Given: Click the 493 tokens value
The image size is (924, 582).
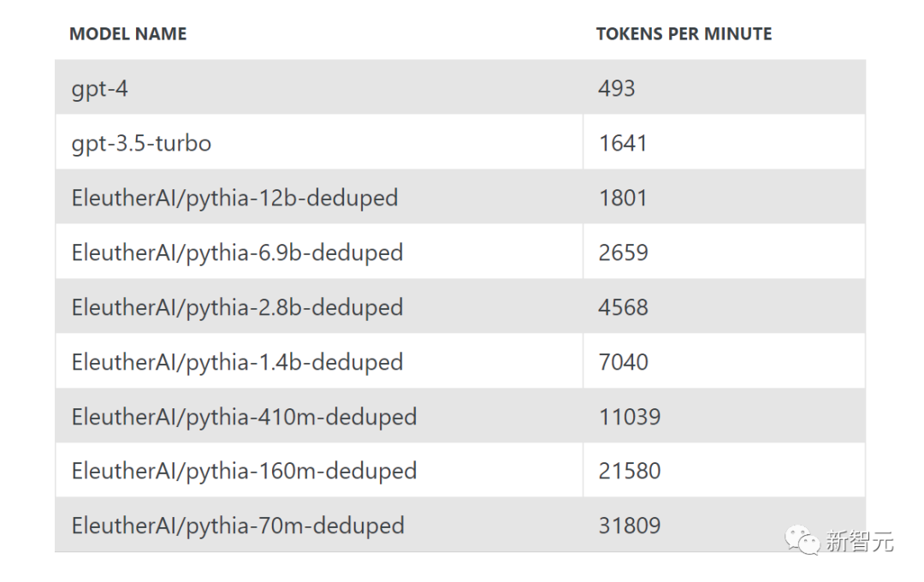Looking at the screenshot, I should coord(616,88).
